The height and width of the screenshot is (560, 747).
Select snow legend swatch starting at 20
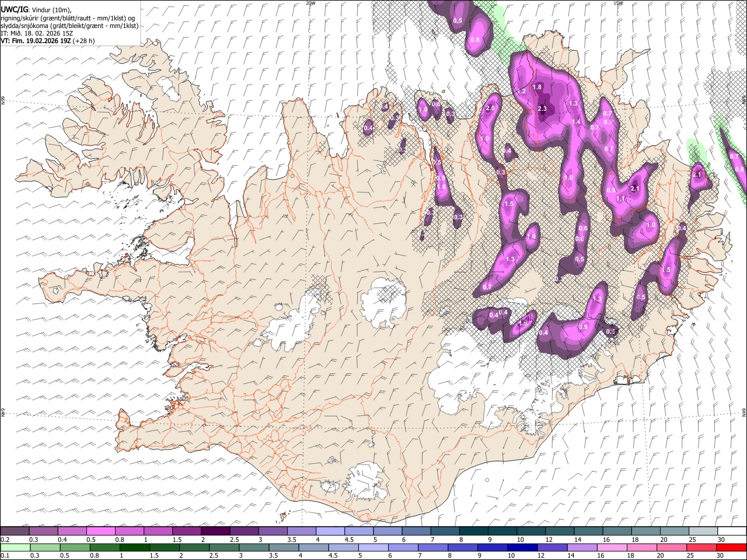(x=674, y=531)
